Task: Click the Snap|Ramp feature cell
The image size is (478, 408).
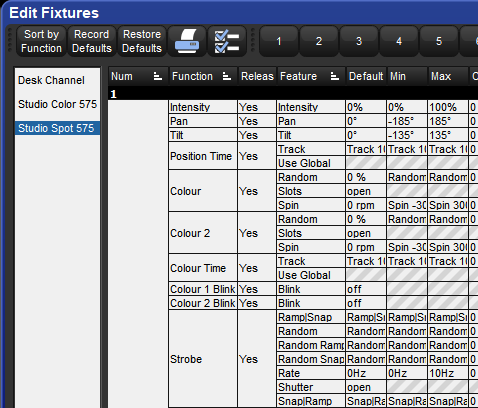Action: [x=311, y=401]
